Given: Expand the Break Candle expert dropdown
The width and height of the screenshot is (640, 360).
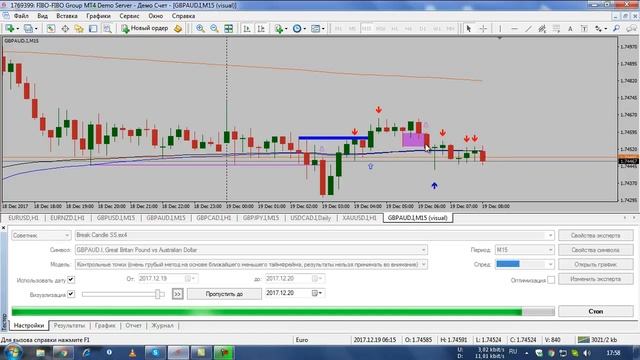Looking at the screenshot, I should click(550, 236).
